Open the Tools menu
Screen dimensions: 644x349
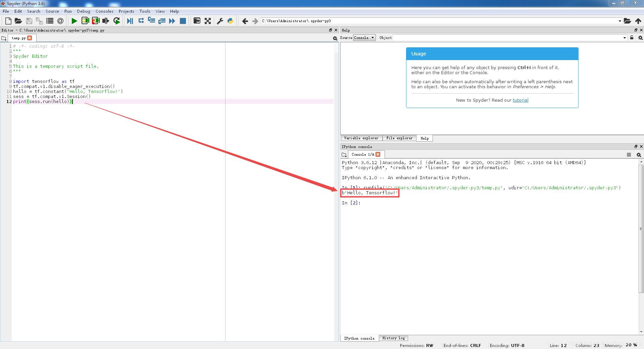click(145, 11)
